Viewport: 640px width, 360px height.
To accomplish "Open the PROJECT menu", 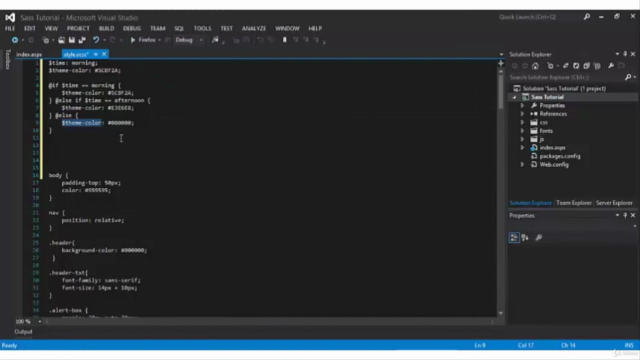I will click(78, 28).
